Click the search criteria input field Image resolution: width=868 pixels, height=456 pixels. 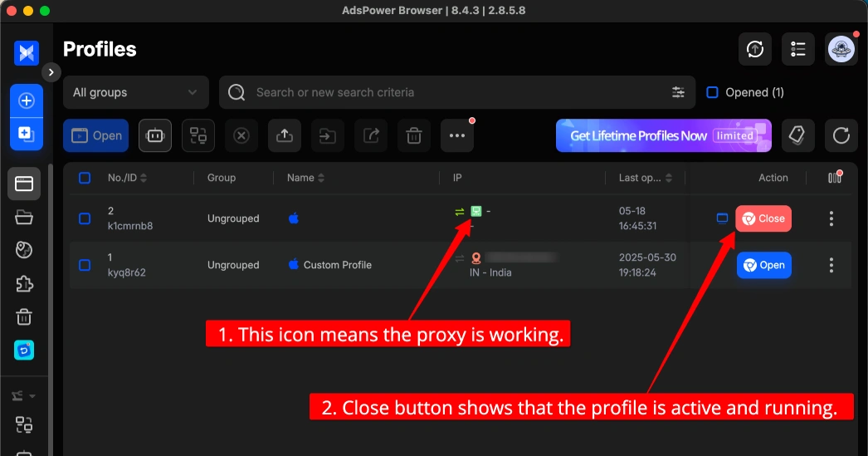(x=457, y=92)
